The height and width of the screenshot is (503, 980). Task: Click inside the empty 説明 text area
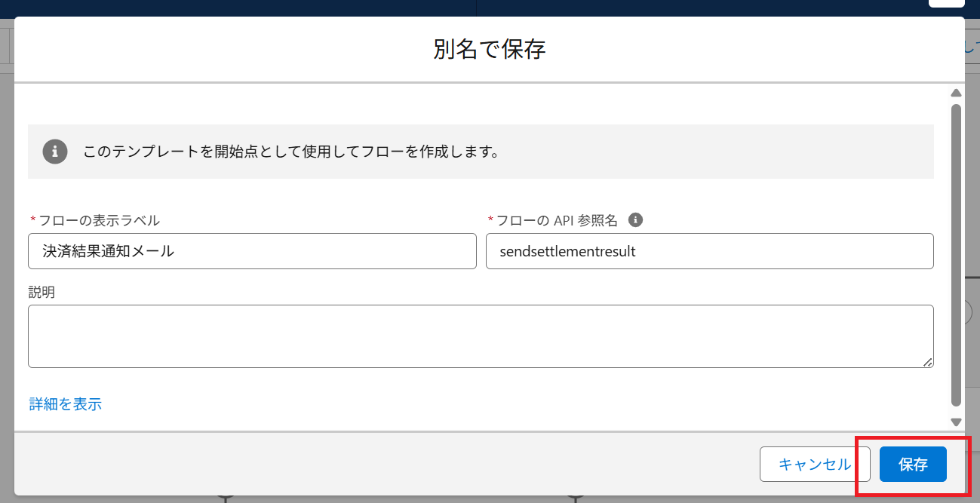480,336
